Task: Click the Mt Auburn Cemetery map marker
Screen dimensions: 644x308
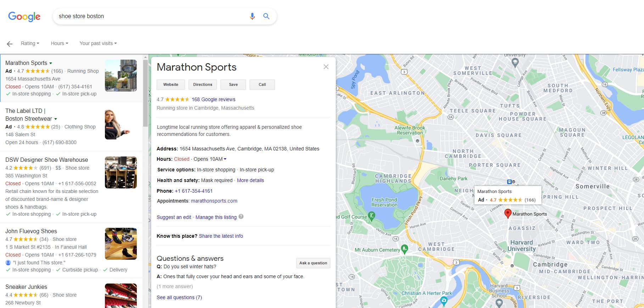Action: [404, 249]
